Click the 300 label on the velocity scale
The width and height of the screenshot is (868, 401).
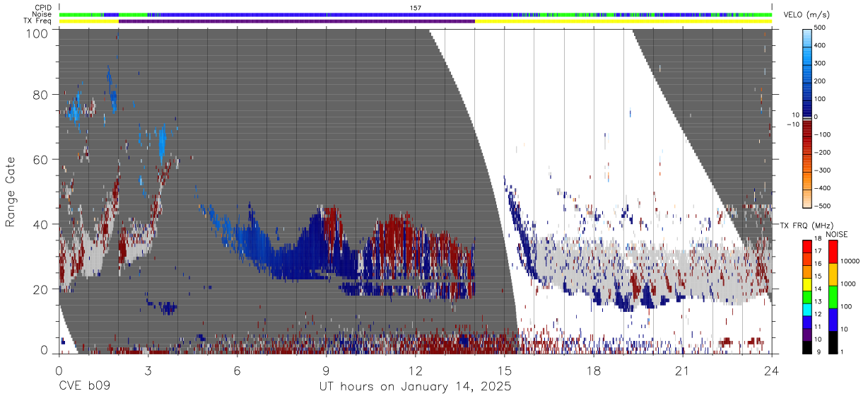821,64
